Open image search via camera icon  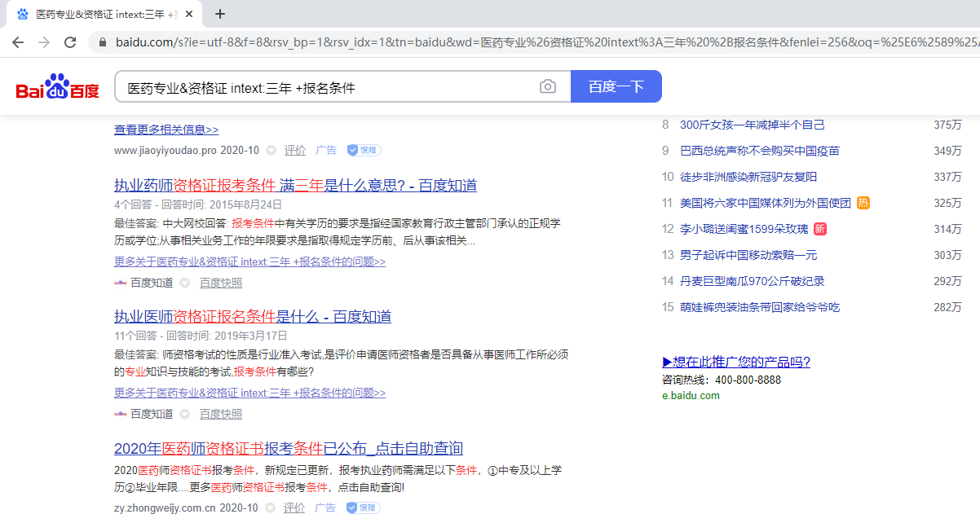[x=548, y=86]
